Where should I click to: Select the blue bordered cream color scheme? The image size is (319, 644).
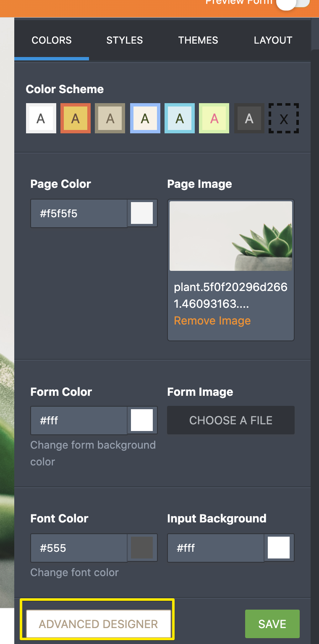point(145,119)
